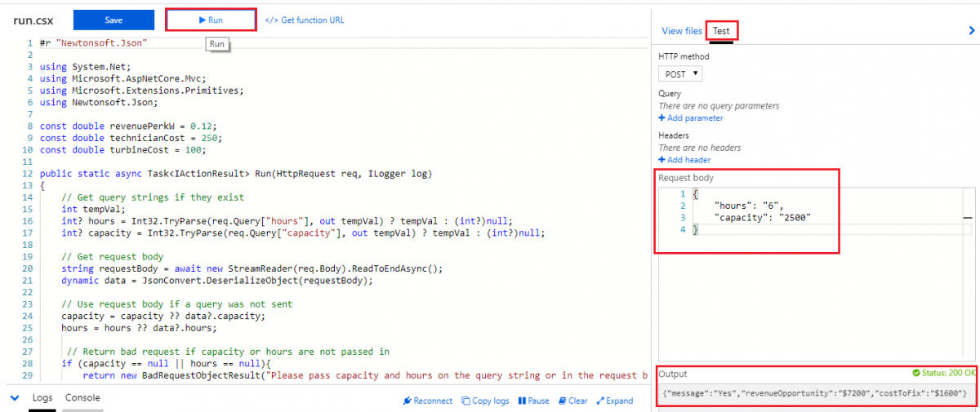Open the Get function URL link
Image resolution: width=980 pixels, height=412 pixels.
pyautogui.click(x=313, y=20)
